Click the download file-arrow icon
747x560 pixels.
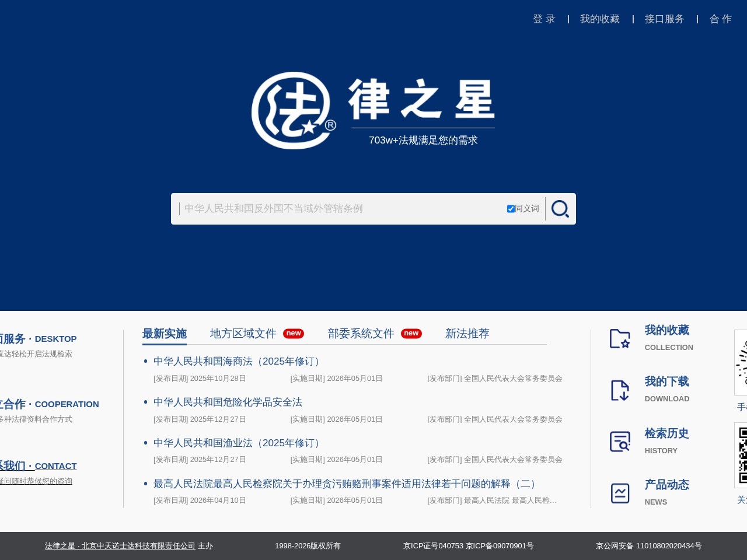click(x=620, y=390)
